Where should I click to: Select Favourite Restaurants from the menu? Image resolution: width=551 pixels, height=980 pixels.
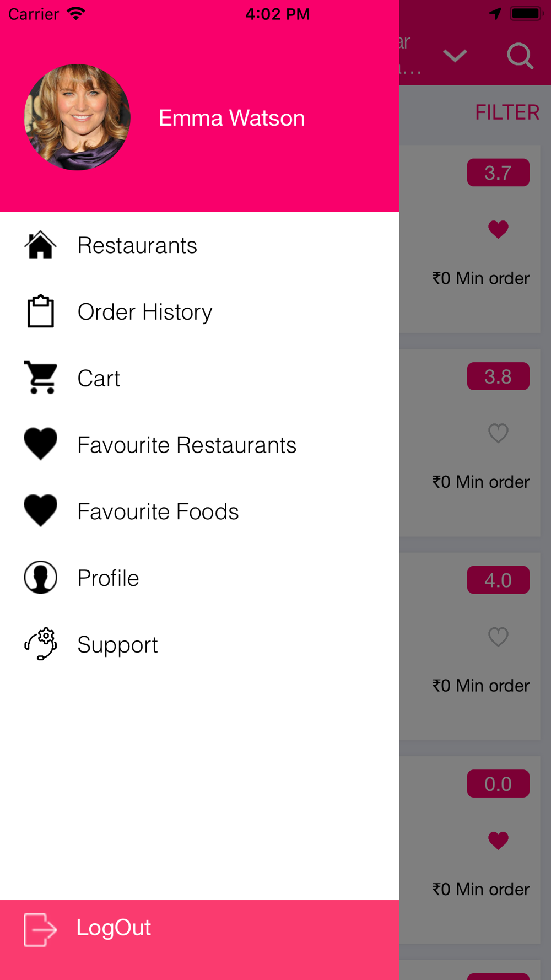pos(187,445)
